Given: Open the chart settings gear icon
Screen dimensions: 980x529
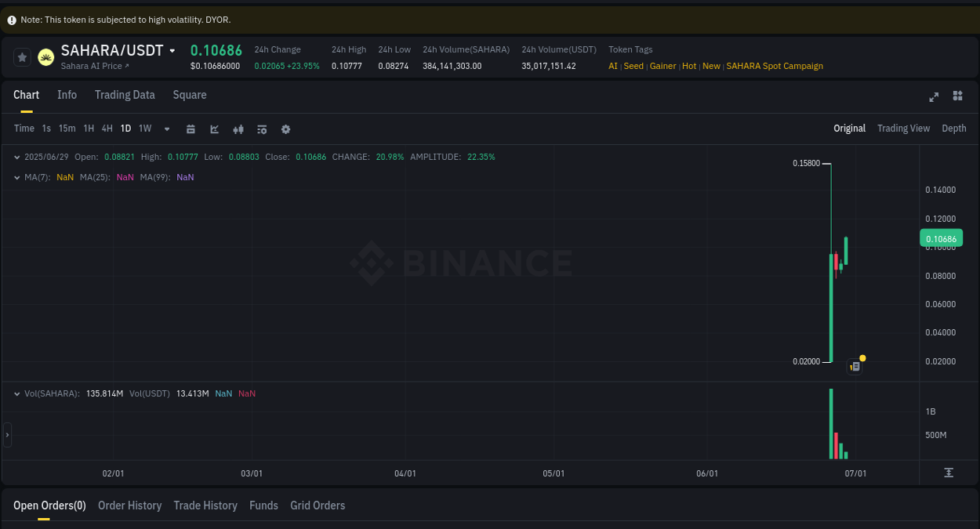Looking at the screenshot, I should pyautogui.click(x=285, y=129).
